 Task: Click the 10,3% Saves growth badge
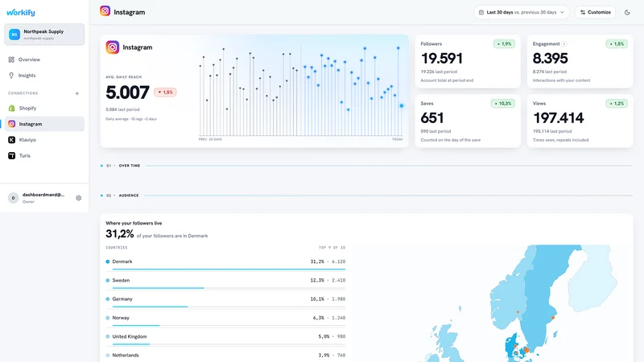(502, 104)
